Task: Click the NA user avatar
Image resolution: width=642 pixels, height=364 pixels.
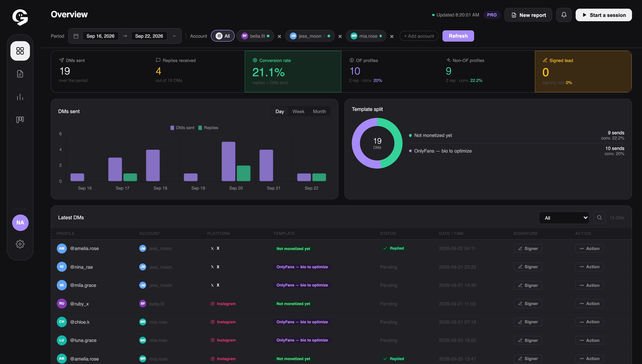Action: 20,223
